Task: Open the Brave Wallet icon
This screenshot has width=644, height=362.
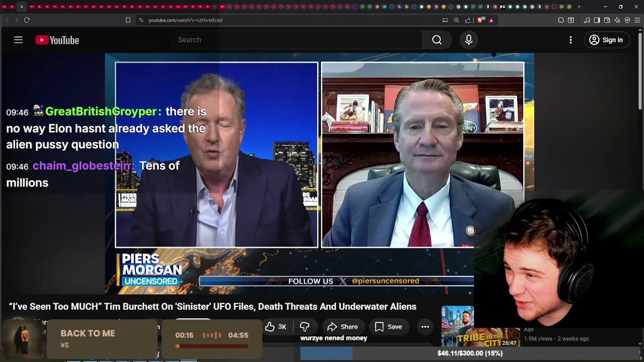Action: (607, 20)
